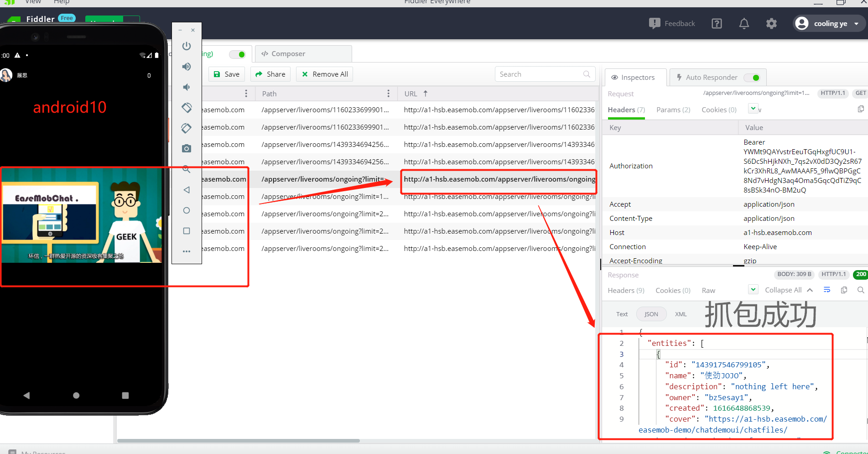
Task: Open emulator extended controls ellipsis
Action: coord(187,251)
